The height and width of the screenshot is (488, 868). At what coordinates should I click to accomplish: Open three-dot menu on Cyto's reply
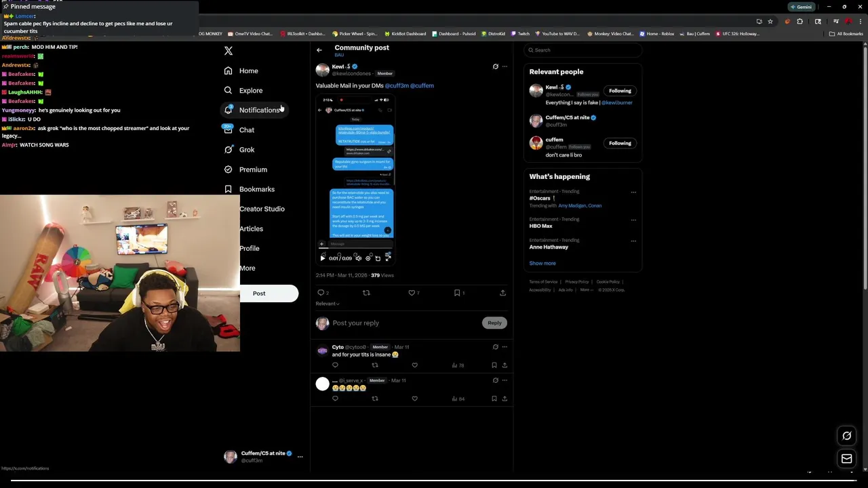[505, 347]
